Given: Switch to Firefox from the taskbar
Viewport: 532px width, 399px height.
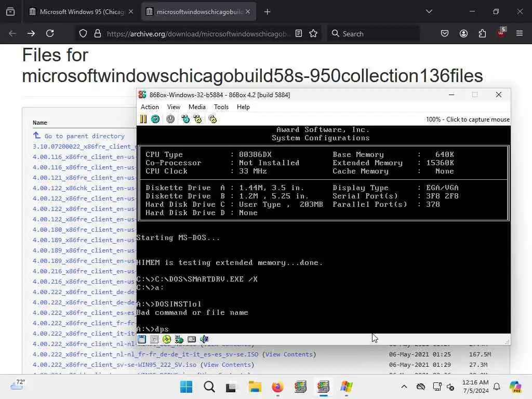Looking at the screenshot, I should pos(277,387).
